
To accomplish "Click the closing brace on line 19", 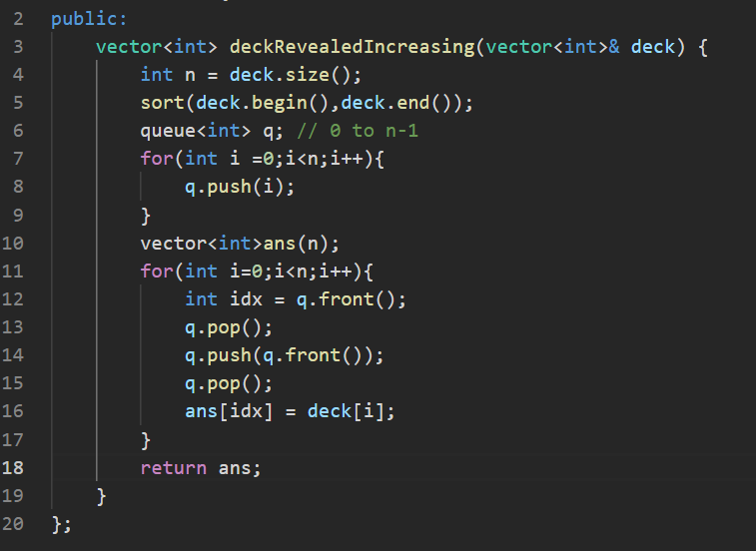I will pos(101,496).
